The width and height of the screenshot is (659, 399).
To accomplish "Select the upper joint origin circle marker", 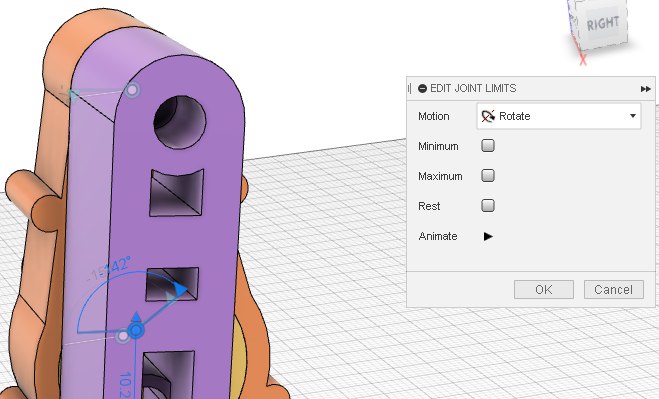I will [x=132, y=90].
